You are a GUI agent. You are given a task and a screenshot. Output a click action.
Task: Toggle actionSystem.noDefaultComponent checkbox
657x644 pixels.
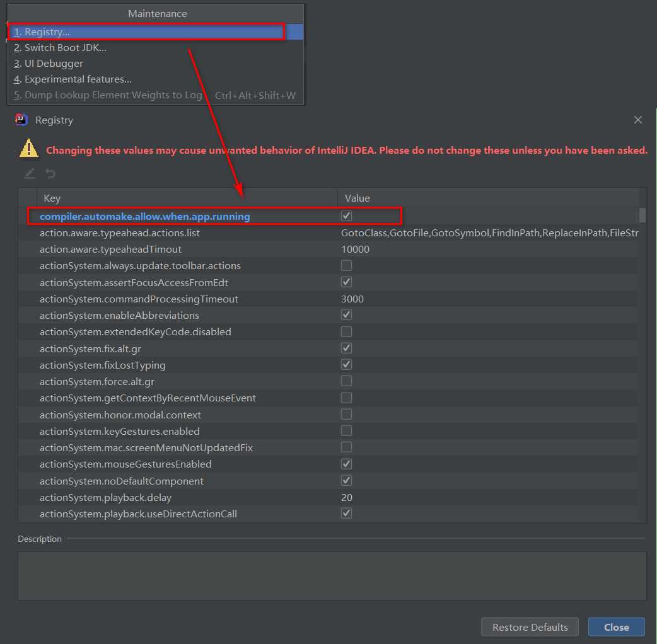click(347, 480)
